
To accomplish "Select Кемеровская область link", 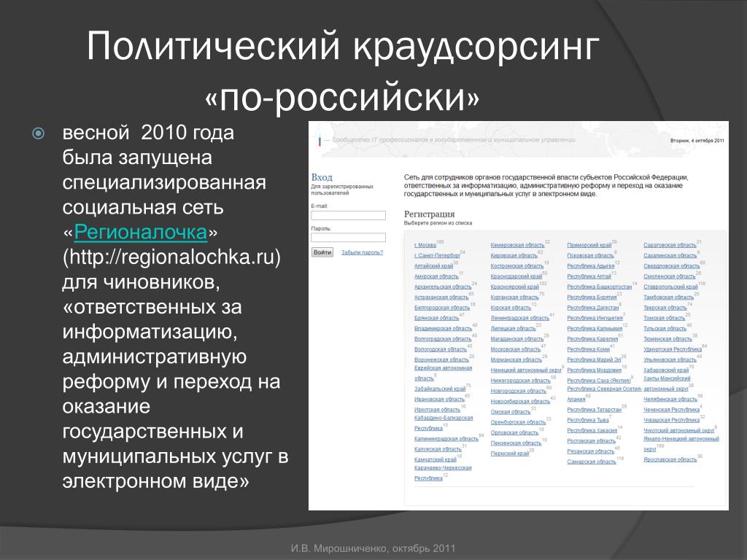I will pyautogui.click(x=517, y=245).
